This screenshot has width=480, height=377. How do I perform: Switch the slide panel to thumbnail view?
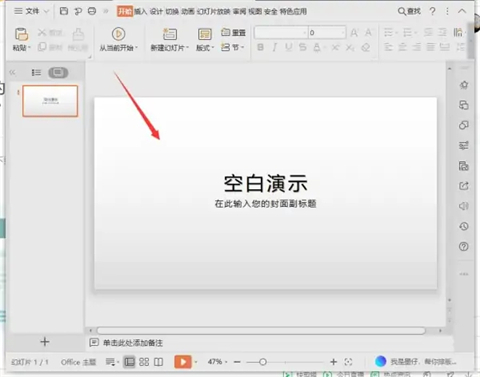pyautogui.click(x=58, y=72)
